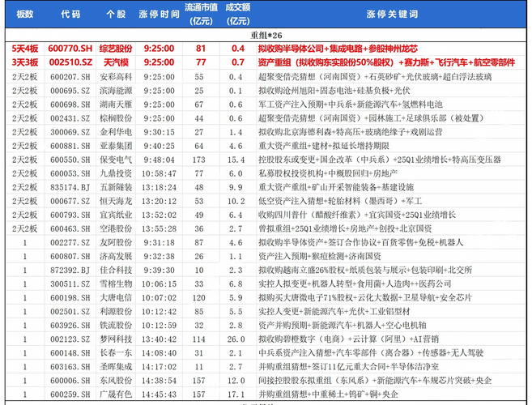The height and width of the screenshot is (405, 532).
Task: Click the 涨停关键词 column header
Action: (x=392, y=14)
